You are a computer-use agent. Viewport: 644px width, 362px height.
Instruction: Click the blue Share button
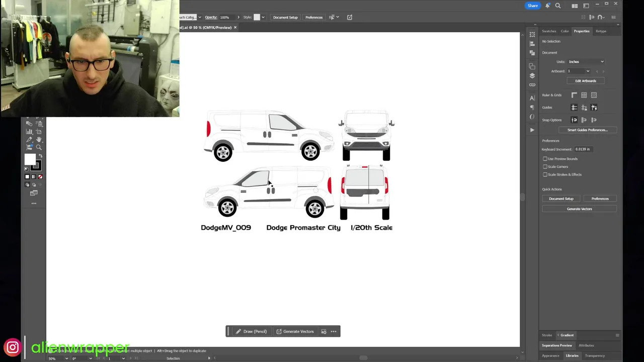pos(533,6)
